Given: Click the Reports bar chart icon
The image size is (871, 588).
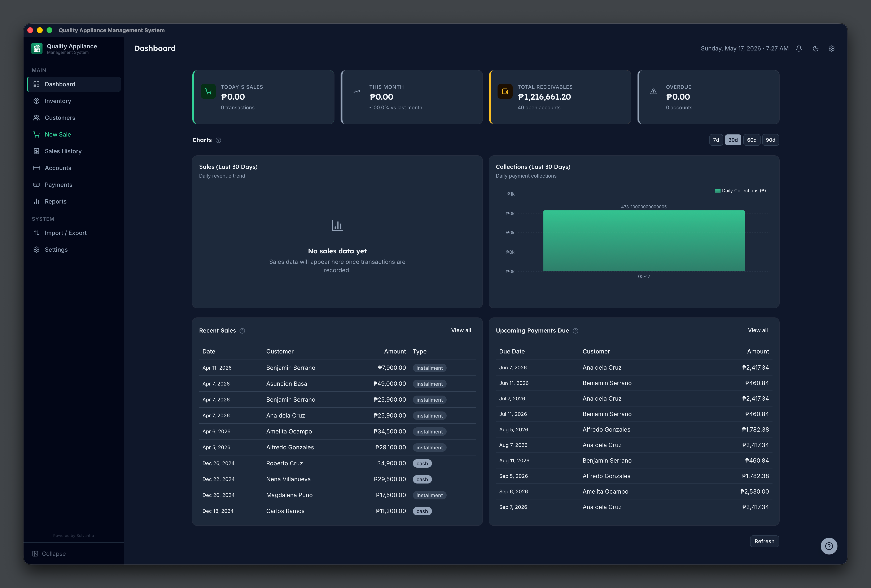Looking at the screenshot, I should 36,201.
